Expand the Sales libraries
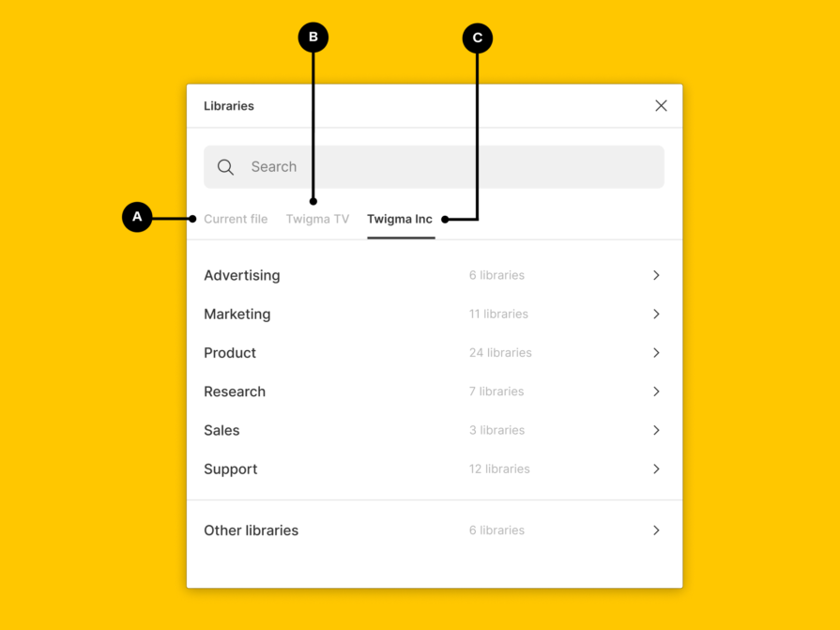Viewport: 840px width, 630px height. [x=656, y=430]
